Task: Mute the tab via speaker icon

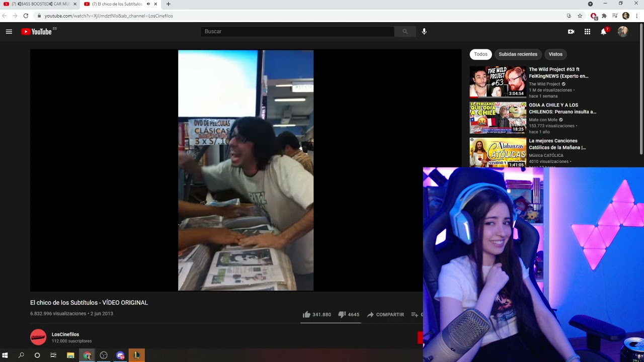Action: click(x=148, y=4)
